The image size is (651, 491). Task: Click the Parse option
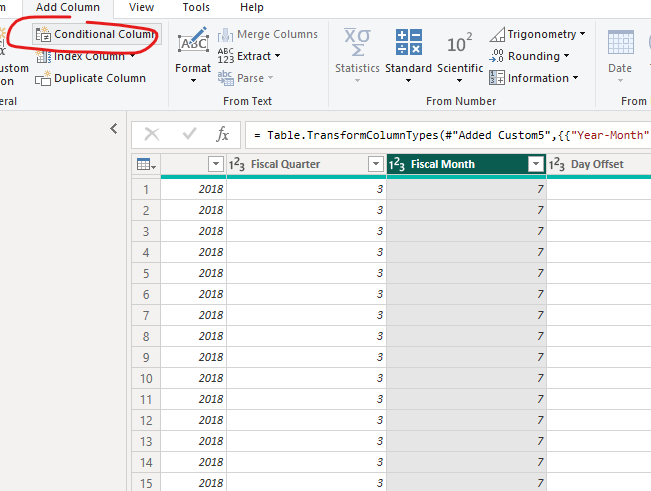point(245,78)
